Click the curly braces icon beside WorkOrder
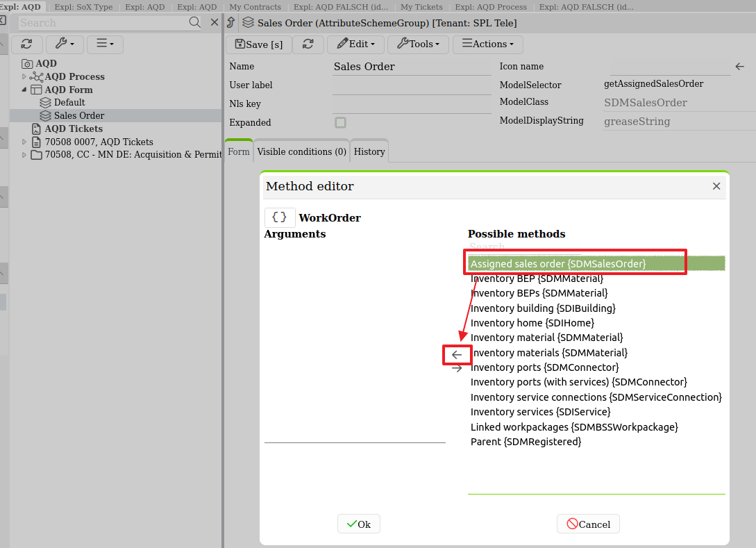The width and height of the screenshot is (756, 548). pyautogui.click(x=280, y=217)
